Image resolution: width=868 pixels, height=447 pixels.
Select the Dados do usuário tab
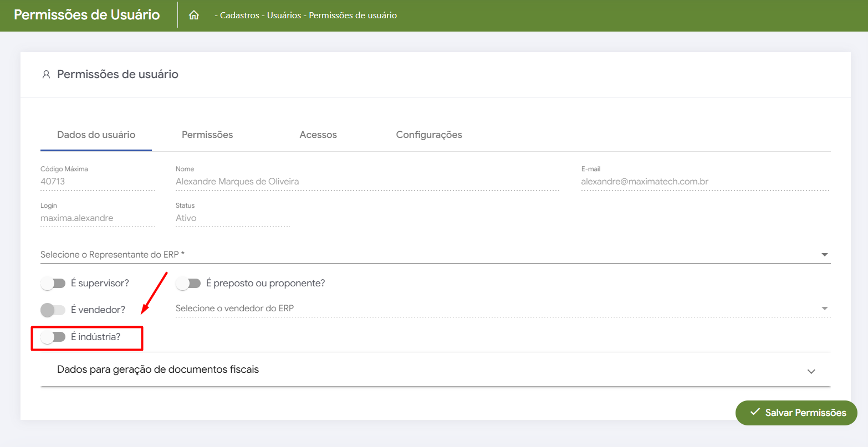click(x=96, y=135)
